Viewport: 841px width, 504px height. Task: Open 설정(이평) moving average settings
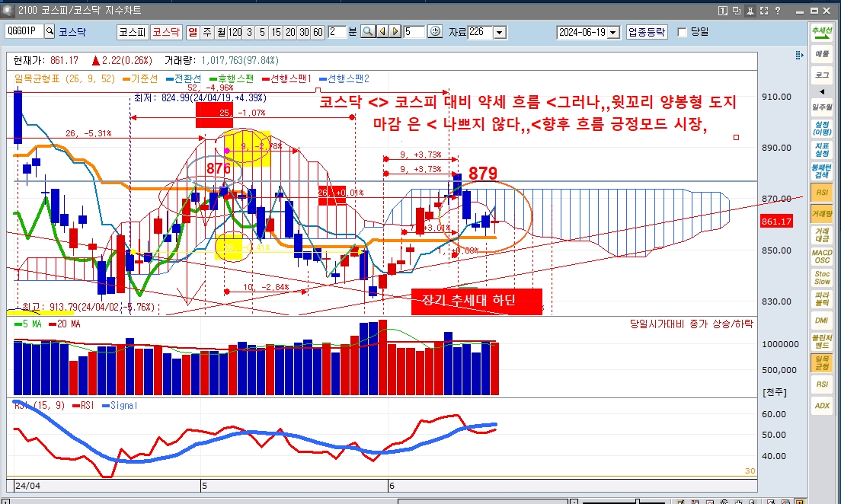tap(822, 128)
